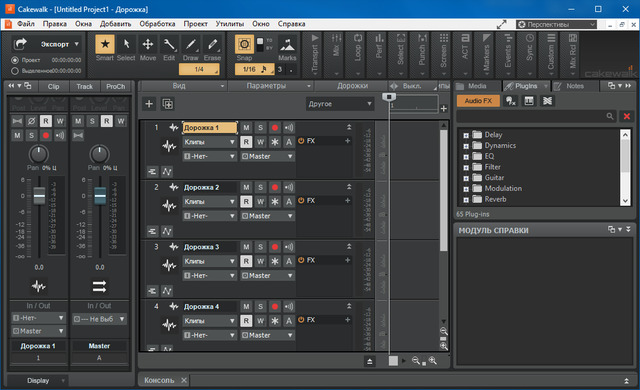Viewport: 640px width, 390px height.
Task: Select the Erase tool
Action: click(x=212, y=44)
